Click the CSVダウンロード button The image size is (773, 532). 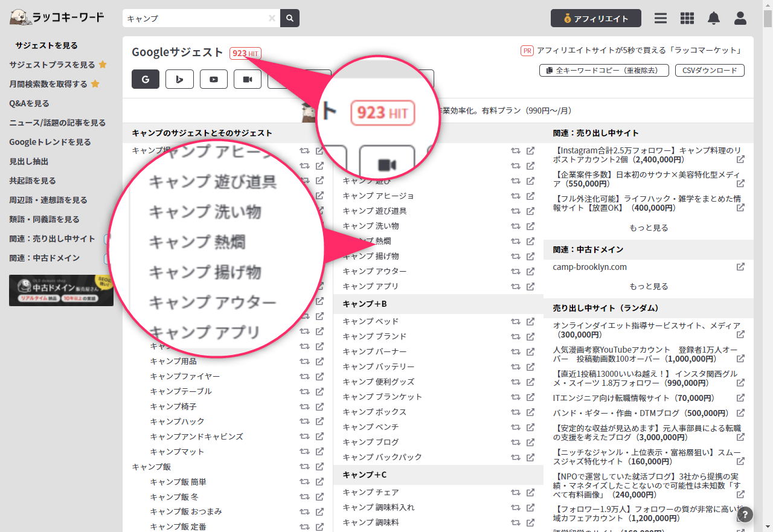(710, 71)
